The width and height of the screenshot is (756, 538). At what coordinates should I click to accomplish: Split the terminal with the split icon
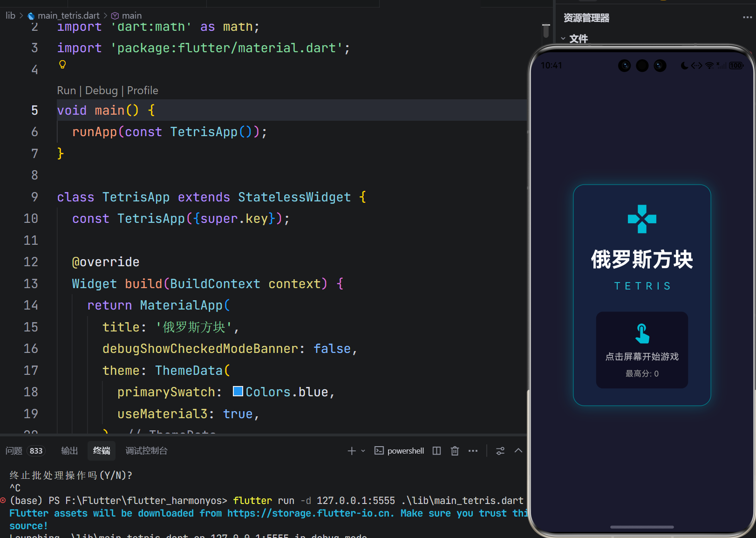tap(436, 451)
